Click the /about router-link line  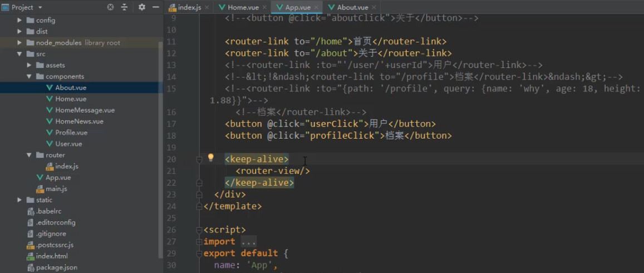pyautogui.click(x=338, y=53)
